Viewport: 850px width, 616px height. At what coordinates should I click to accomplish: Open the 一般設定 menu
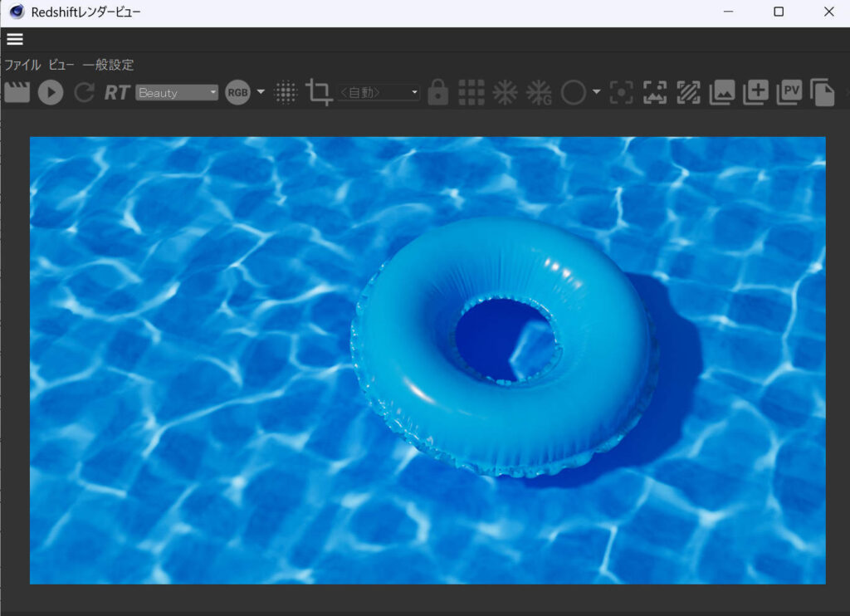109,65
